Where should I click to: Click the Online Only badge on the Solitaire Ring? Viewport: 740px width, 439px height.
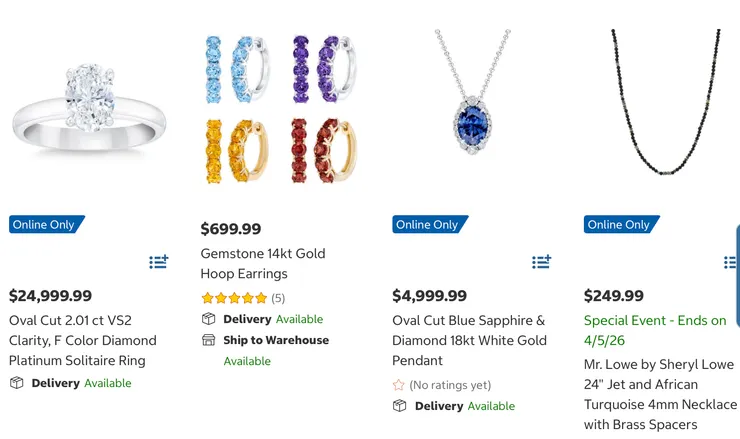(x=46, y=225)
